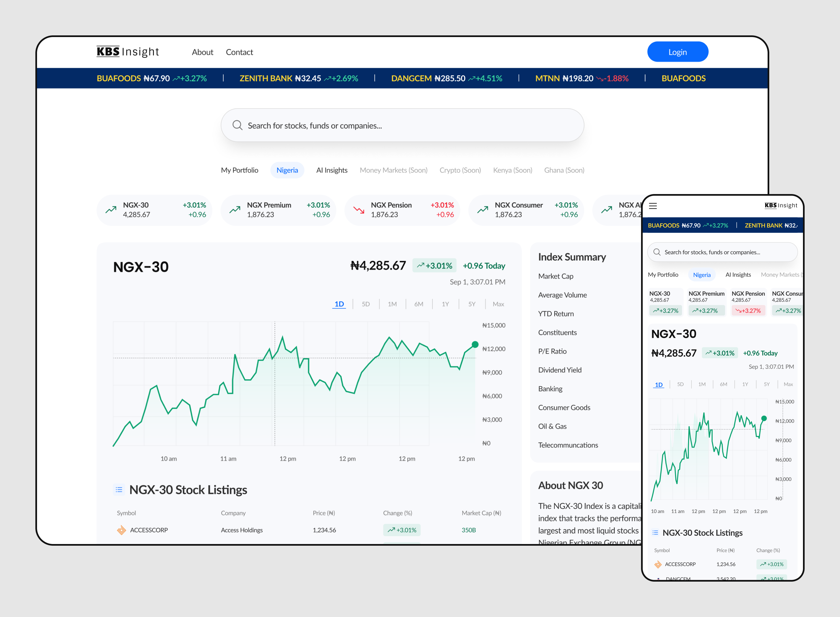
Task: Open the mobile hamburger menu icon
Action: (x=653, y=206)
